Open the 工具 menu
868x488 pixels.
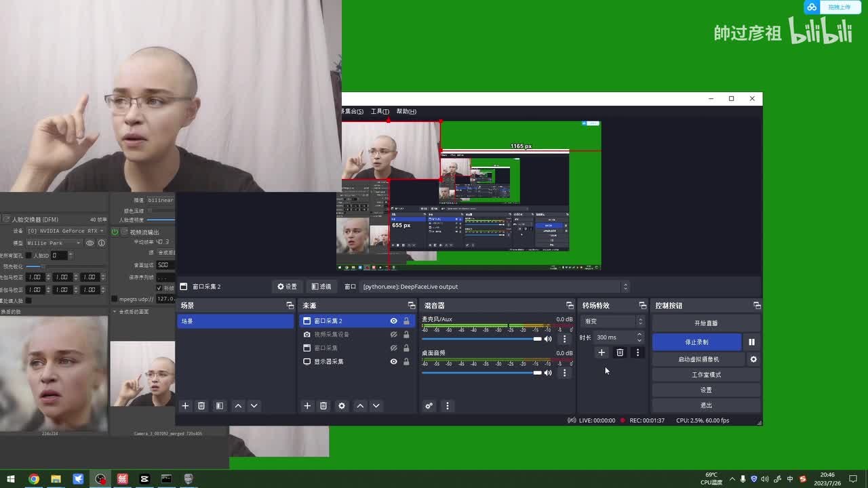coord(380,111)
